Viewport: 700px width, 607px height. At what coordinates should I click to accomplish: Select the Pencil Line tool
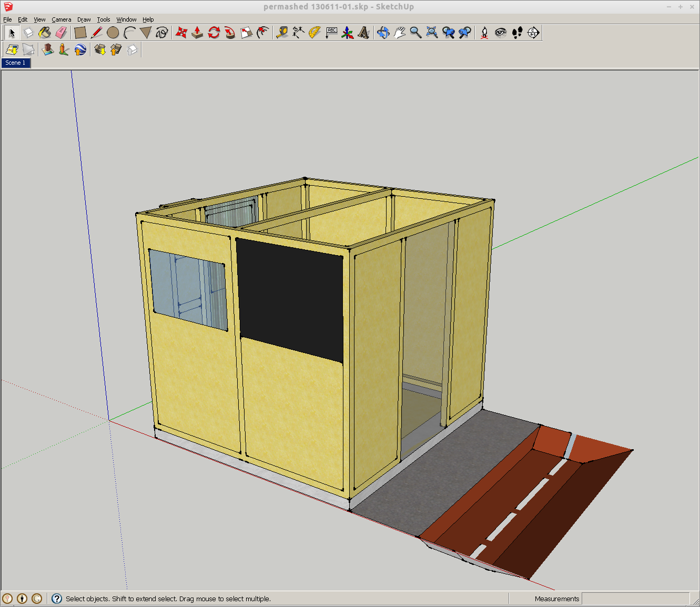[x=96, y=33]
